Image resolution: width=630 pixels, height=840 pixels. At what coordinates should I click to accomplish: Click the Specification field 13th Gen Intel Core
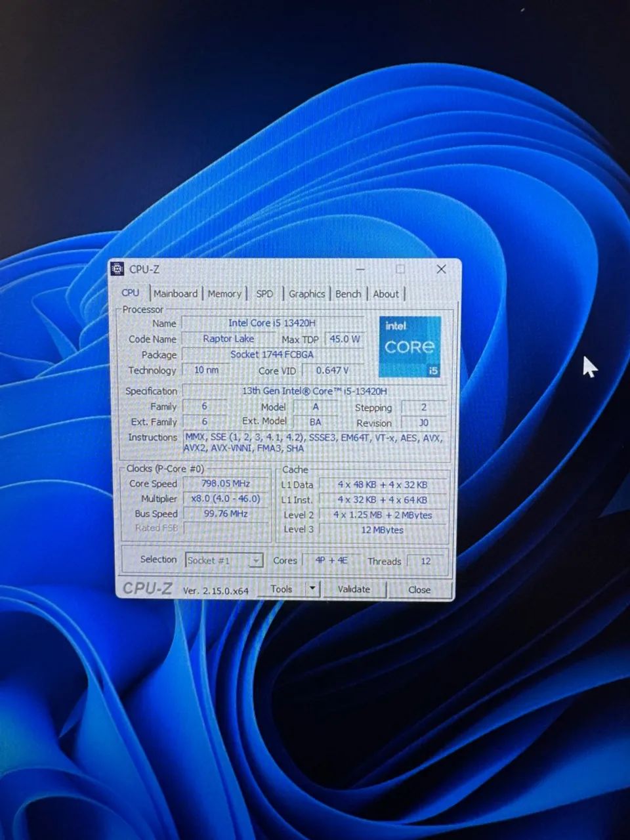pos(315,390)
